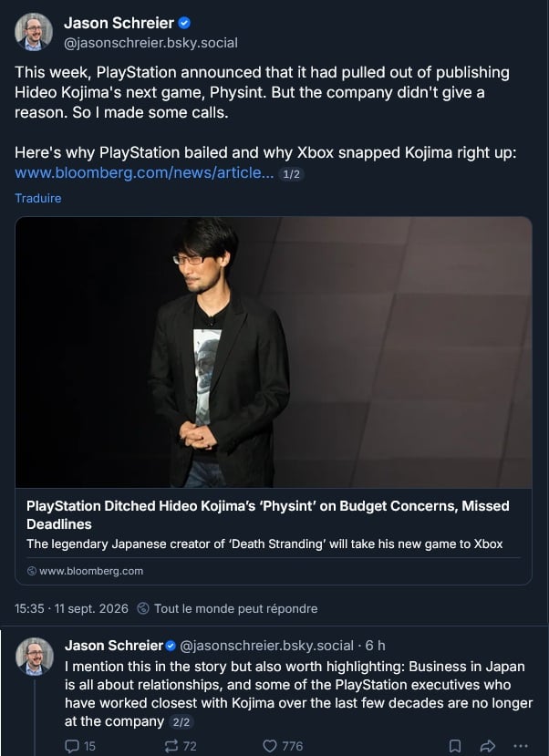This screenshot has height=756, width=549.
Task: Open the @jasonschreier.bsky.social handle at top
Action: click(150, 43)
